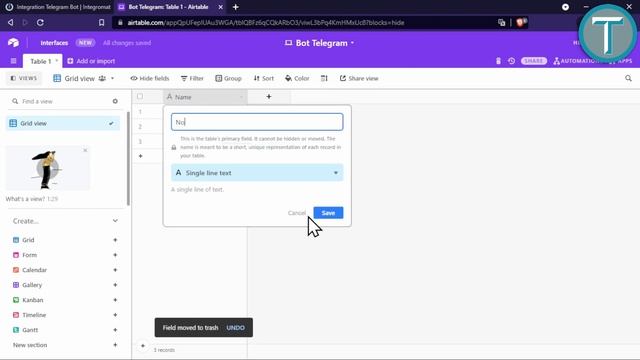Add a new Gantt view with plus

[x=115, y=330]
